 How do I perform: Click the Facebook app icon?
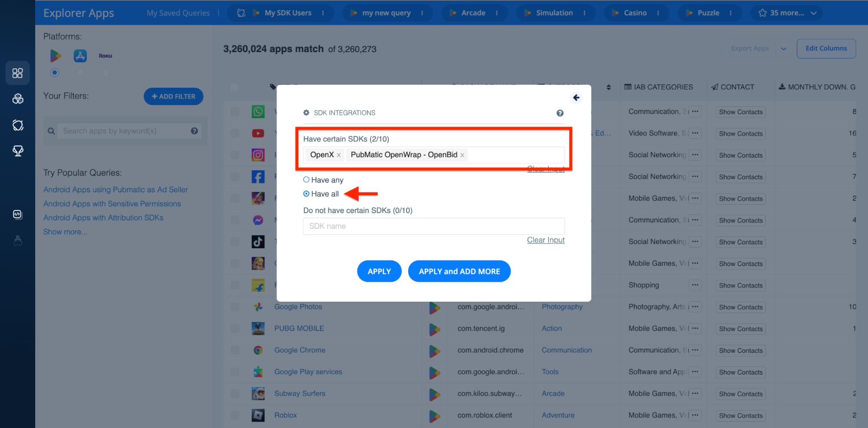pyautogui.click(x=258, y=177)
